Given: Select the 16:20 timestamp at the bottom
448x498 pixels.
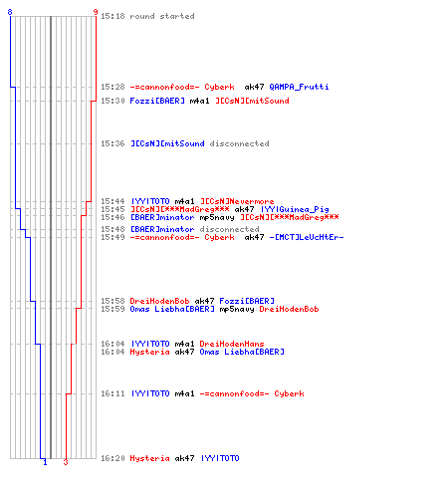Looking at the screenshot, I should pos(112,458).
